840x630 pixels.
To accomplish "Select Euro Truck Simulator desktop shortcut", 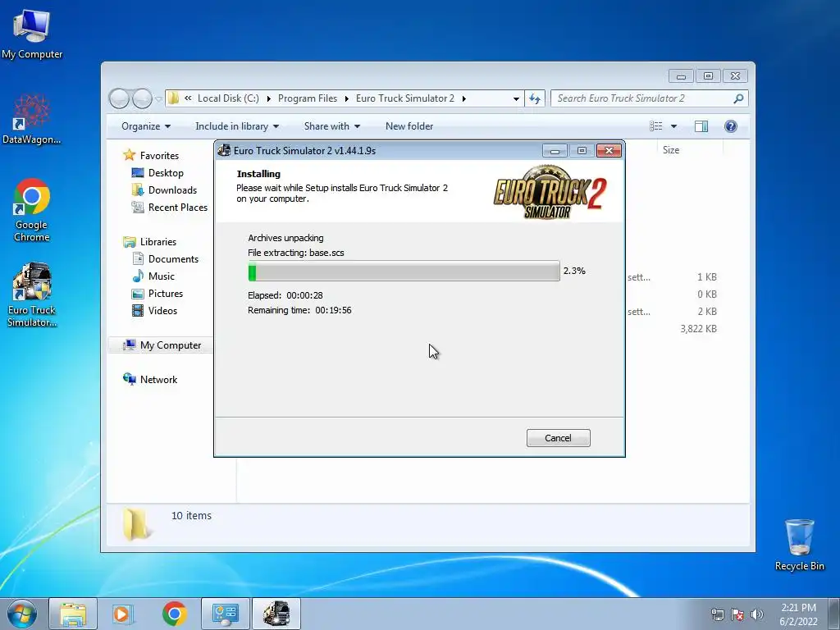I will tap(32, 294).
